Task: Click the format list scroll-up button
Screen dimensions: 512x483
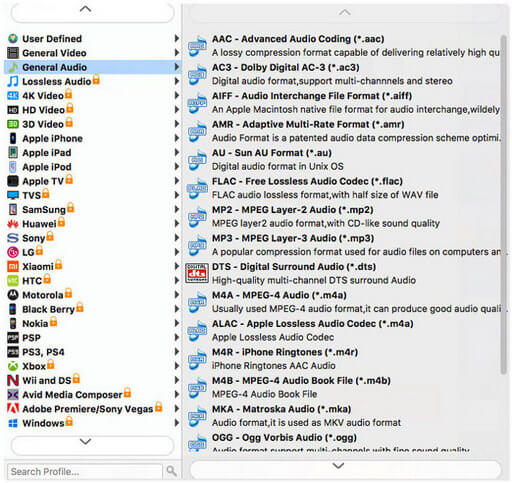Action: 345,13
